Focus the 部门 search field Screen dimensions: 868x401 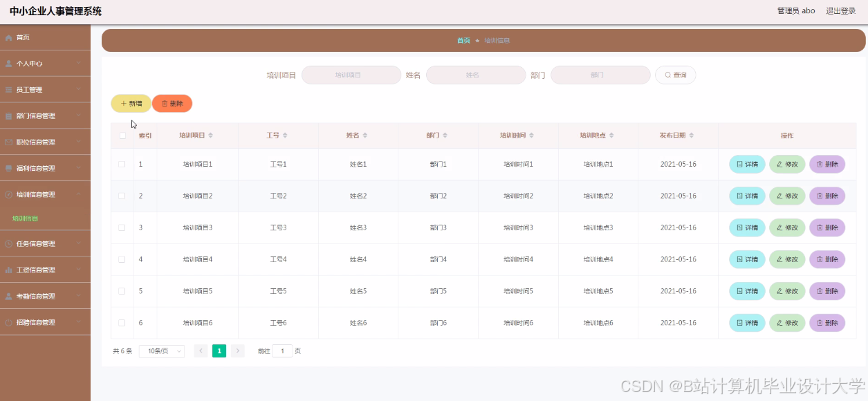pyautogui.click(x=600, y=75)
